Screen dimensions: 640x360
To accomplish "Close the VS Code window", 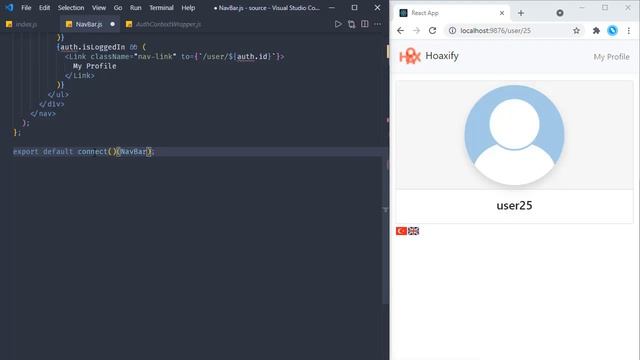I will [x=377, y=7].
